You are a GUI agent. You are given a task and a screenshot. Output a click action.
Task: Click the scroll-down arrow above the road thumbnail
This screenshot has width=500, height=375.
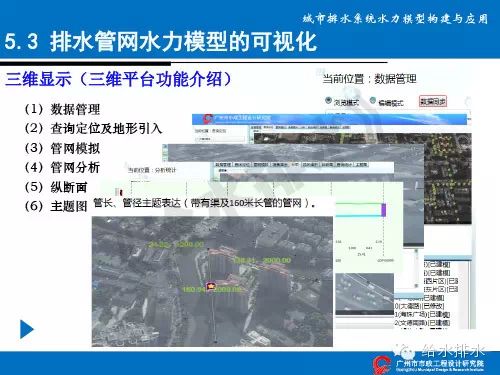(x=416, y=286)
